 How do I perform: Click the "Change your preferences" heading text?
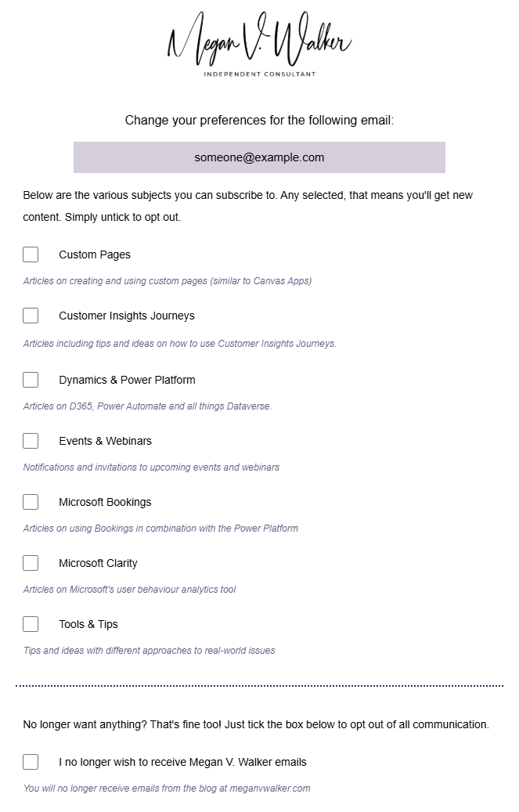click(259, 121)
